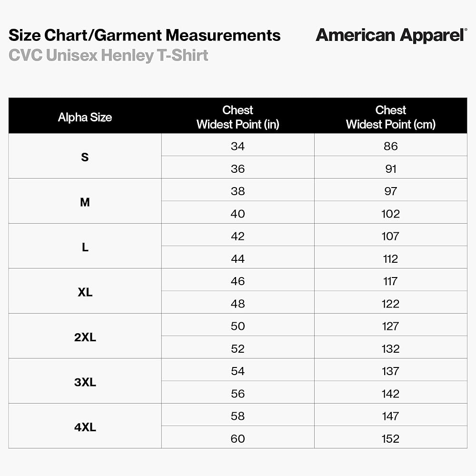The image size is (476, 476).
Task: Select the 112 cm chest cell
Action: (390, 258)
